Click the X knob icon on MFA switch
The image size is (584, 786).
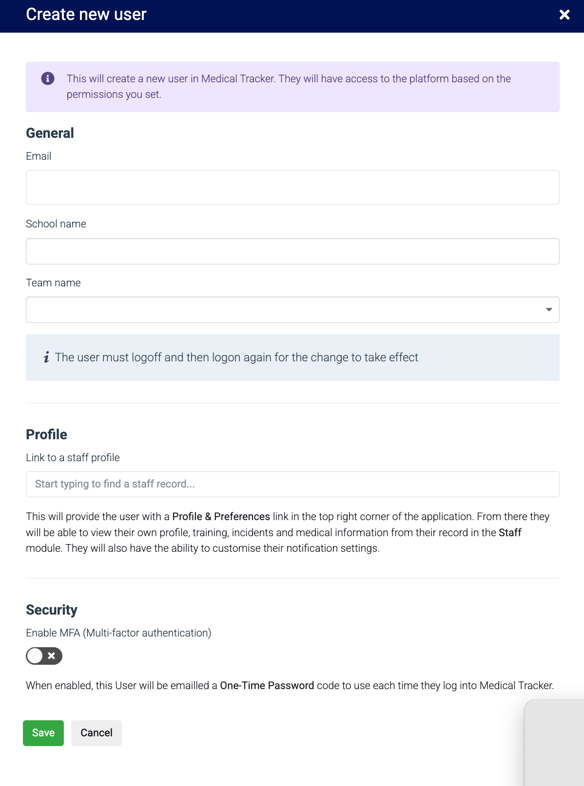pos(51,656)
